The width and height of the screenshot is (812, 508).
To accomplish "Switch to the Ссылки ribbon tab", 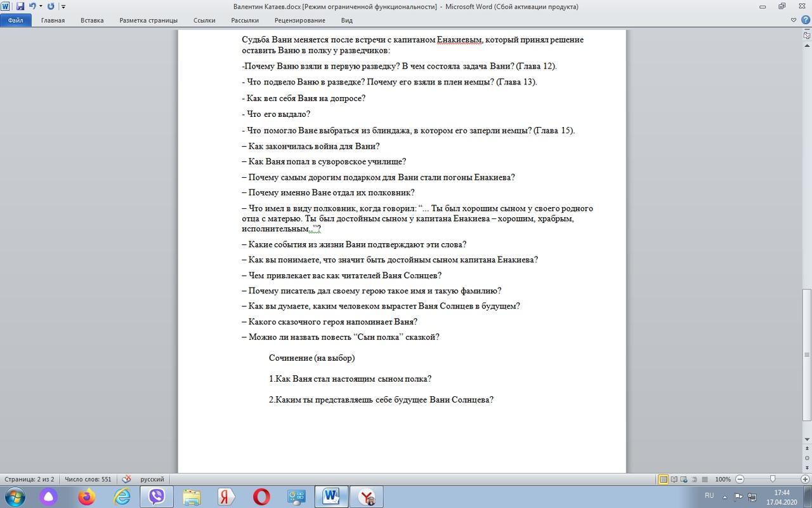I will 204,20.
